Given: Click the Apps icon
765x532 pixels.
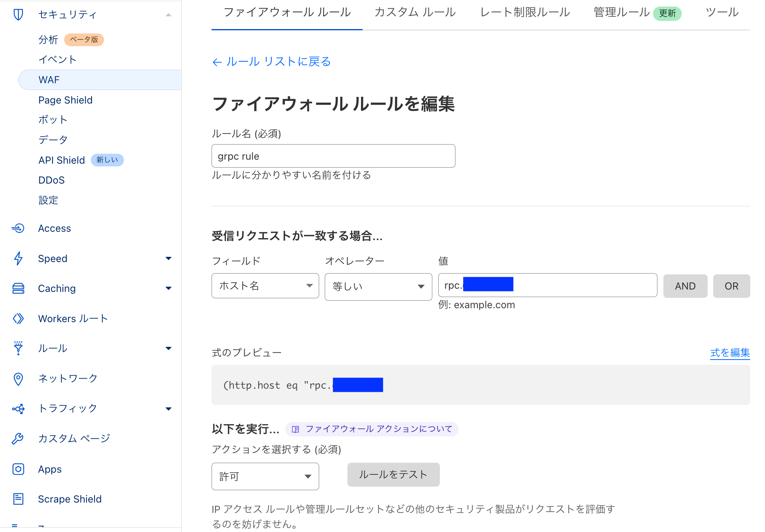Looking at the screenshot, I should click(18, 469).
